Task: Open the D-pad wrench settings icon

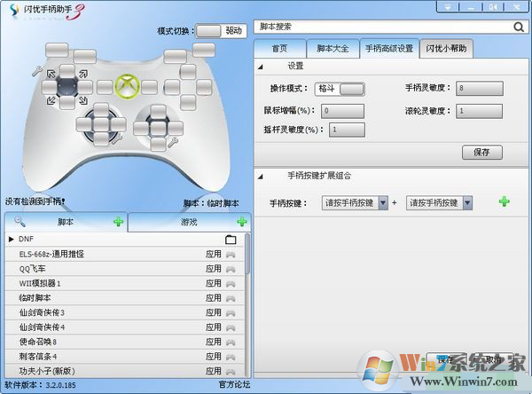Action: coord(37,71)
